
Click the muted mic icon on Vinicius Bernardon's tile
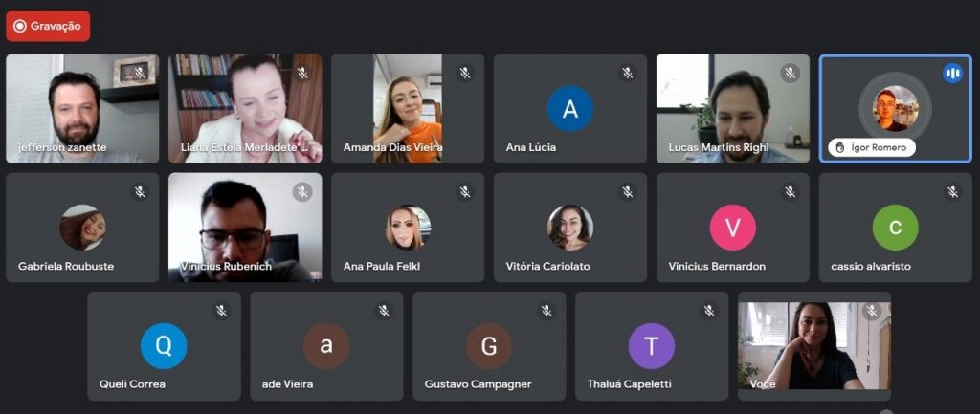(x=790, y=191)
